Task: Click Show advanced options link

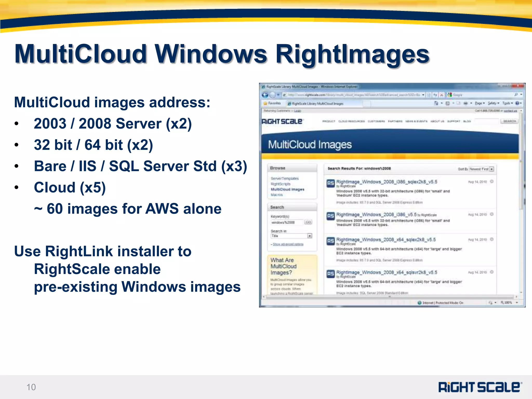Action: [x=288, y=244]
